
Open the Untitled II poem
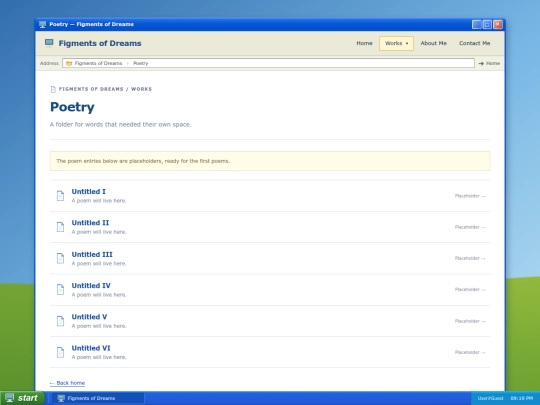tap(90, 223)
